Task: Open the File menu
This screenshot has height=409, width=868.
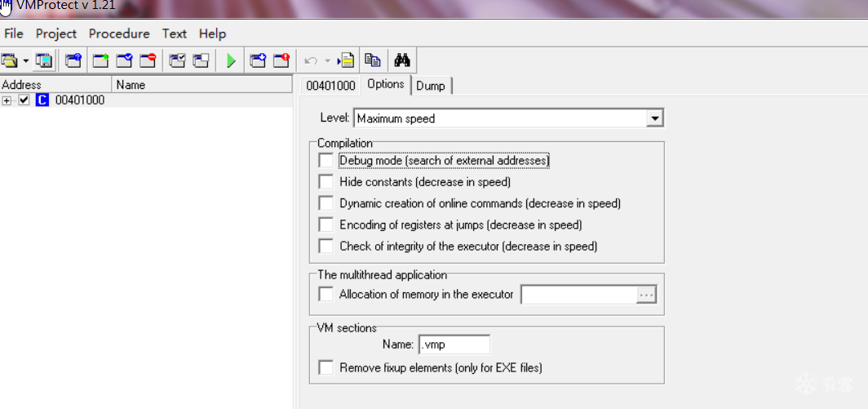Action: (13, 33)
